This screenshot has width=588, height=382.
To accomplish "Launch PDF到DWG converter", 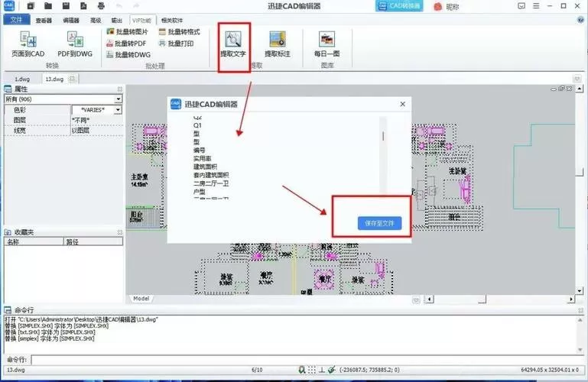I will click(x=75, y=44).
